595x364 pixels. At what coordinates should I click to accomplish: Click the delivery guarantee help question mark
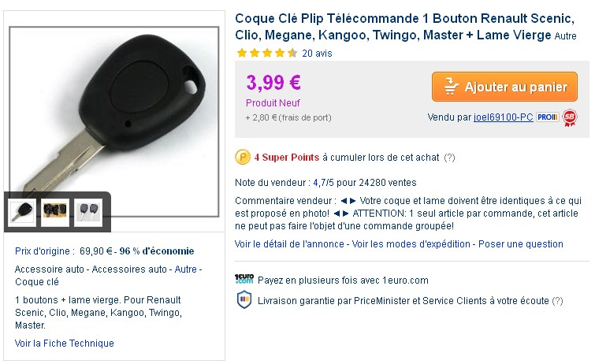click(x=557, y=300)
